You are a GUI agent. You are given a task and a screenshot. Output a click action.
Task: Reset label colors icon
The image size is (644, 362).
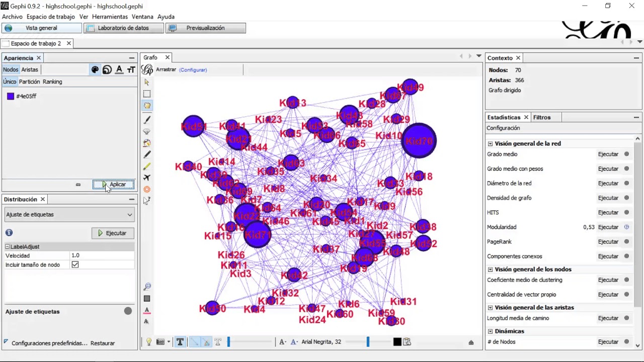pos(147,310)
